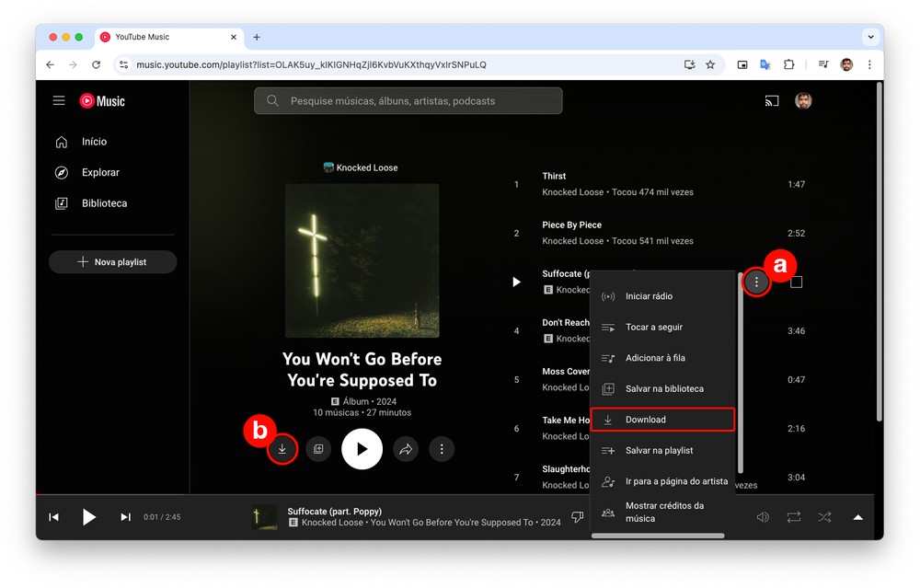Download the album with the download icon

pyautogui.click(x=282, y=449)
